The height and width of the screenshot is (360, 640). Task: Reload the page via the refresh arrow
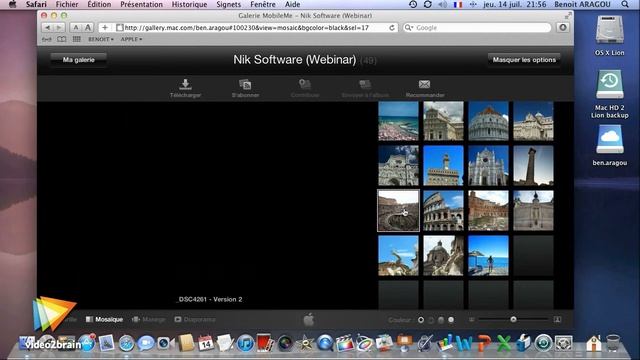pyautogui.click(x=392, y=28)
